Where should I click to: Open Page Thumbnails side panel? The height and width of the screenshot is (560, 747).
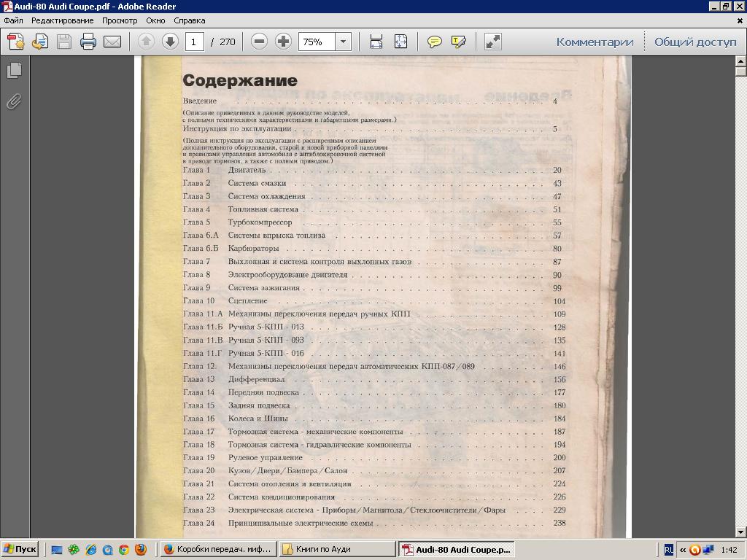coord(14,71)
